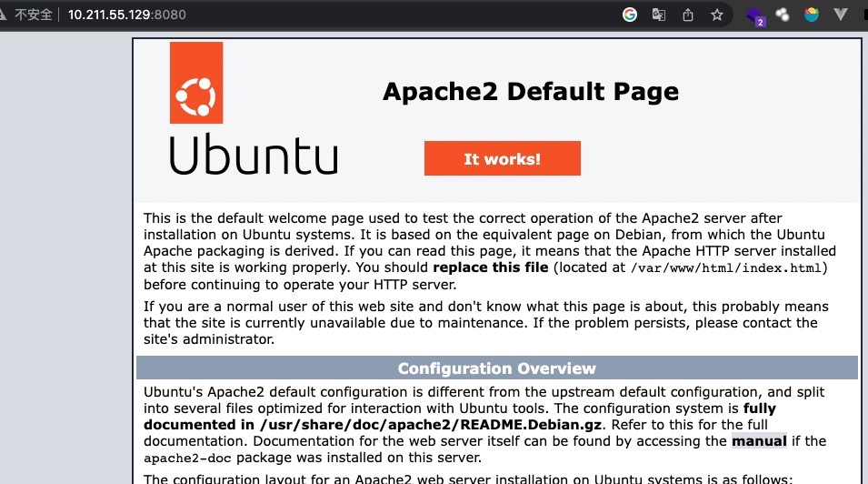The height and width of the screenshot is (484, 868).
Task: Click the "Ubuntu" wordmark text
Action: (253, 156)
